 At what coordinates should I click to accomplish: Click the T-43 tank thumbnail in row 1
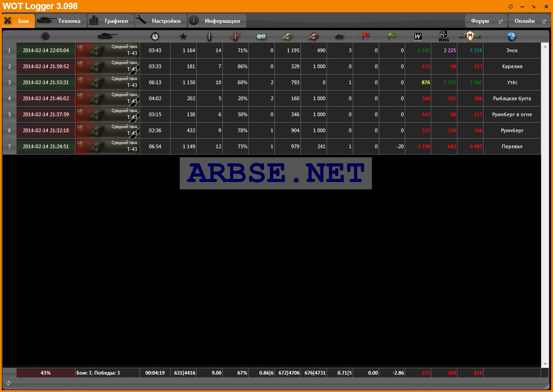click(107, 50)
